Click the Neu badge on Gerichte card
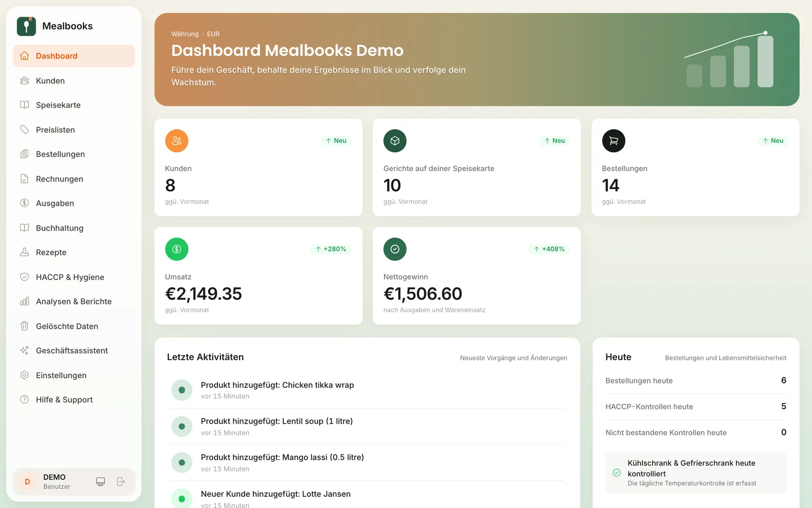 (554, 141)
